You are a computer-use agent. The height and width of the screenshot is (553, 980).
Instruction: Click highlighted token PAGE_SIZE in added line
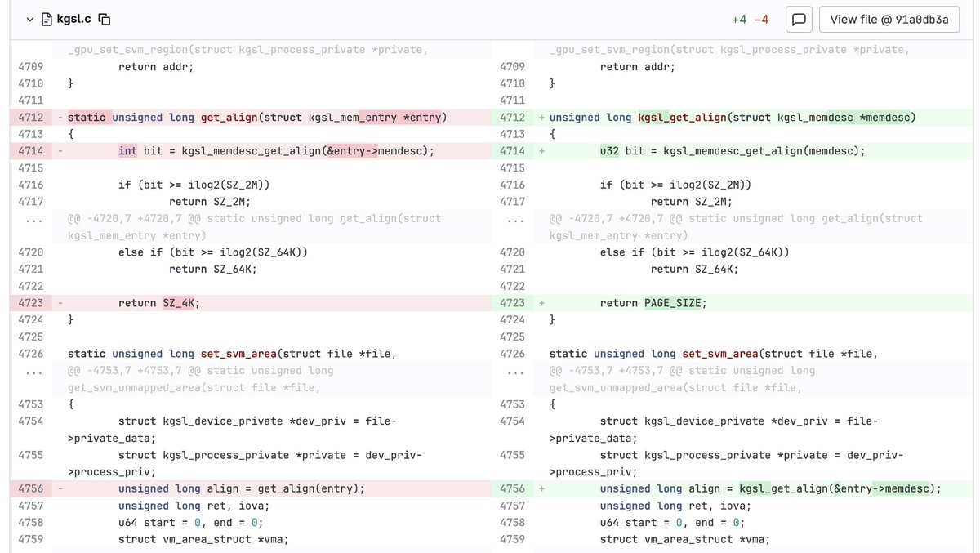672,303
